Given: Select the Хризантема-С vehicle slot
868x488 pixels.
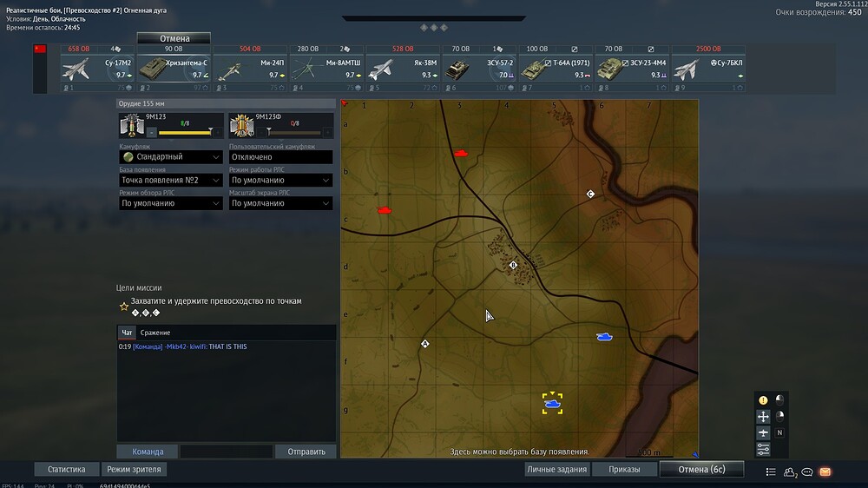Looking at the screenshot, I should [x=174, y=68].
